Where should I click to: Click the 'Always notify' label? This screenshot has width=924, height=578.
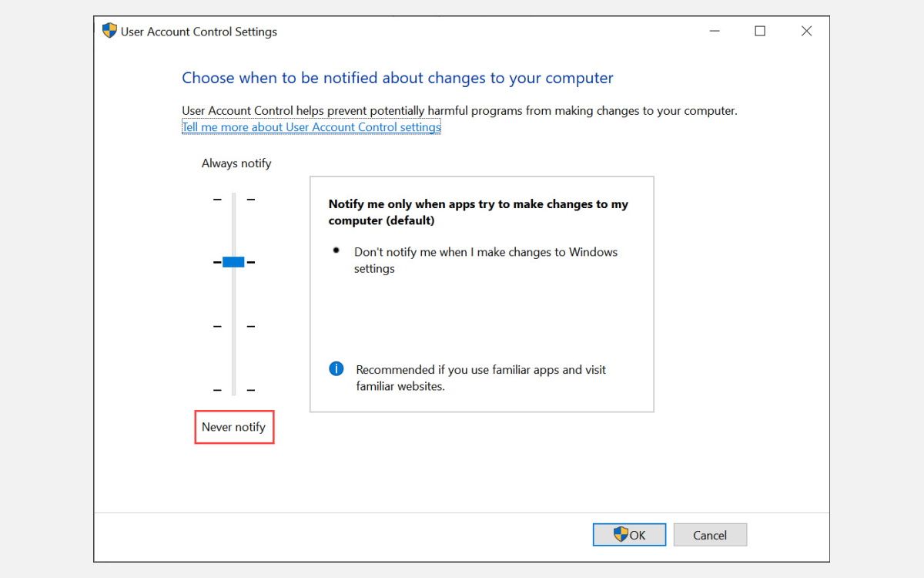(236, 163)
